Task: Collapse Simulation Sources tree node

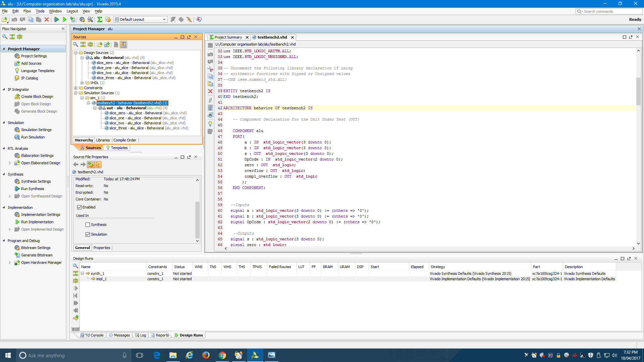Action: click(x=76, y=93)
